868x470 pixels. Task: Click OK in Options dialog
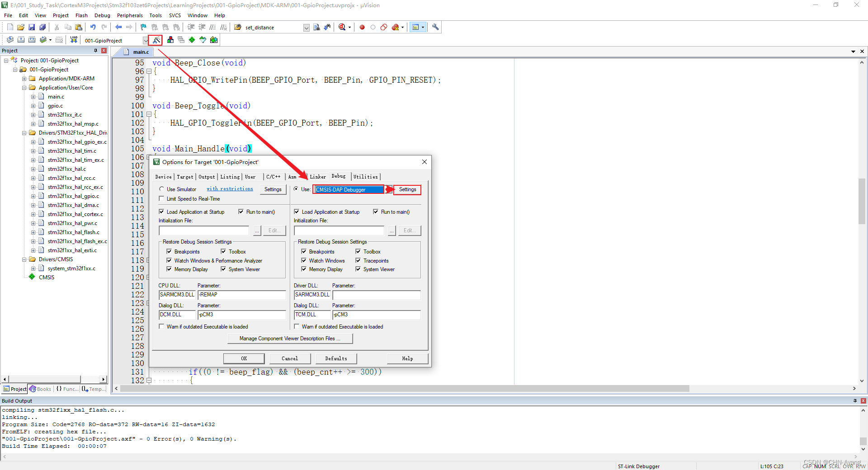point(244,358)
